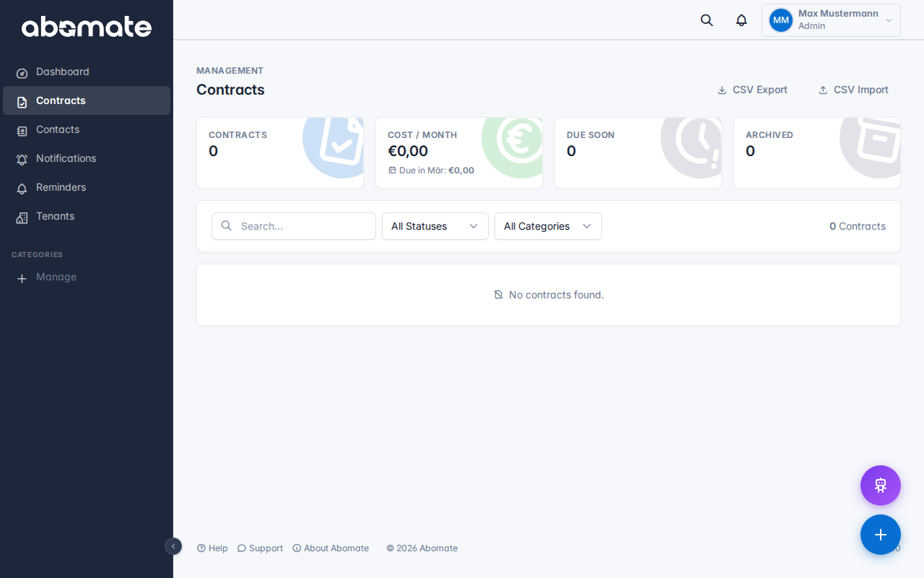The height and width of the screenshot is (578, 924).
Task: Click the Reminders icon in the sidebar
Action: [x=21, y=187]
